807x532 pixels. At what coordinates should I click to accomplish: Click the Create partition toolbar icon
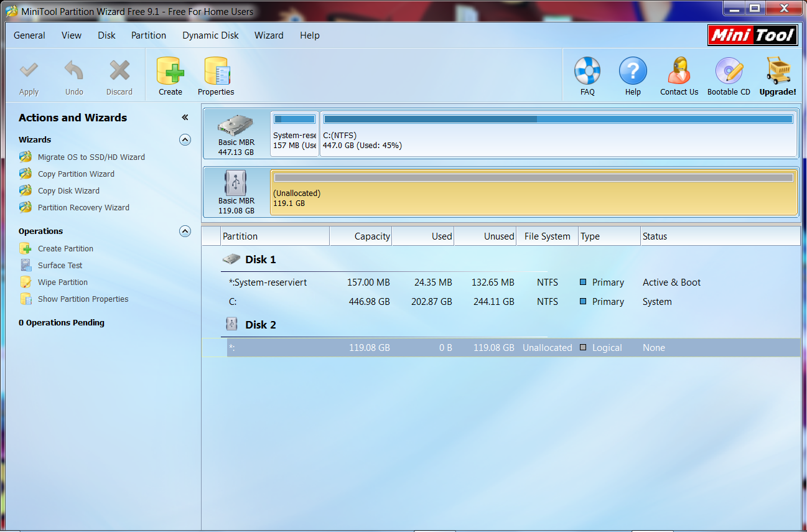pos(170,71)
